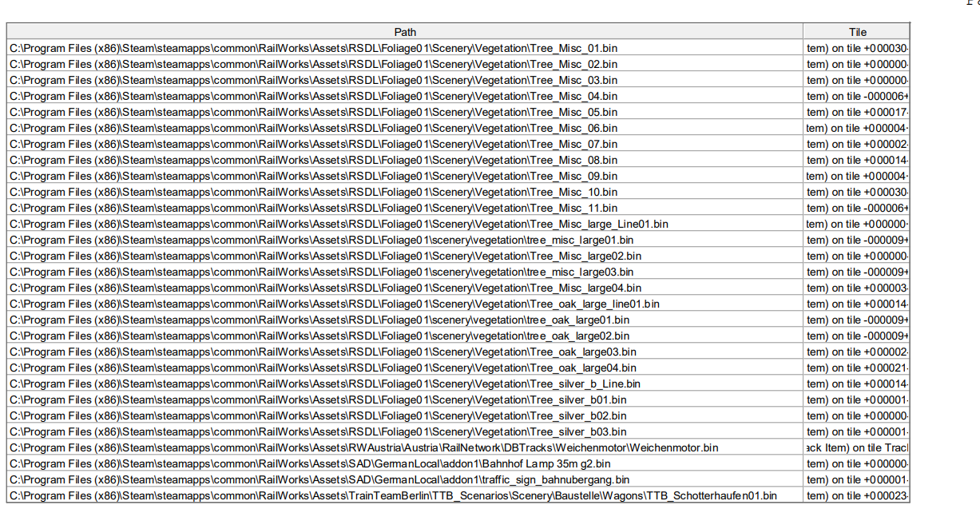Select the Tree_Misc_11.bin path row

tap(405, 208)
